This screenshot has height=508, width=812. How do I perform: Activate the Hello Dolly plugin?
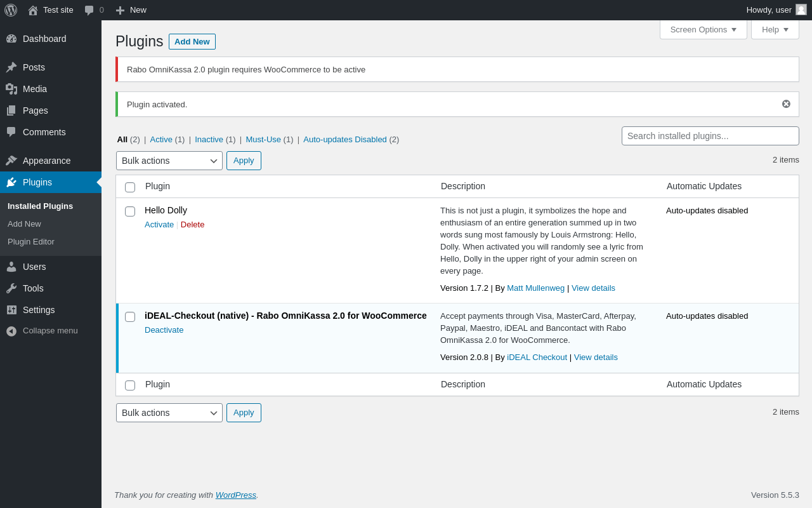pos(159,225)
